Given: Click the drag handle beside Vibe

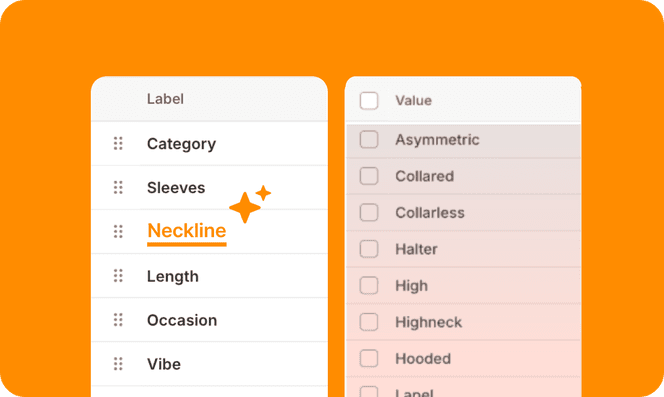Looking at the screenshot, I should pyautogui.click(x=118, y=364).
